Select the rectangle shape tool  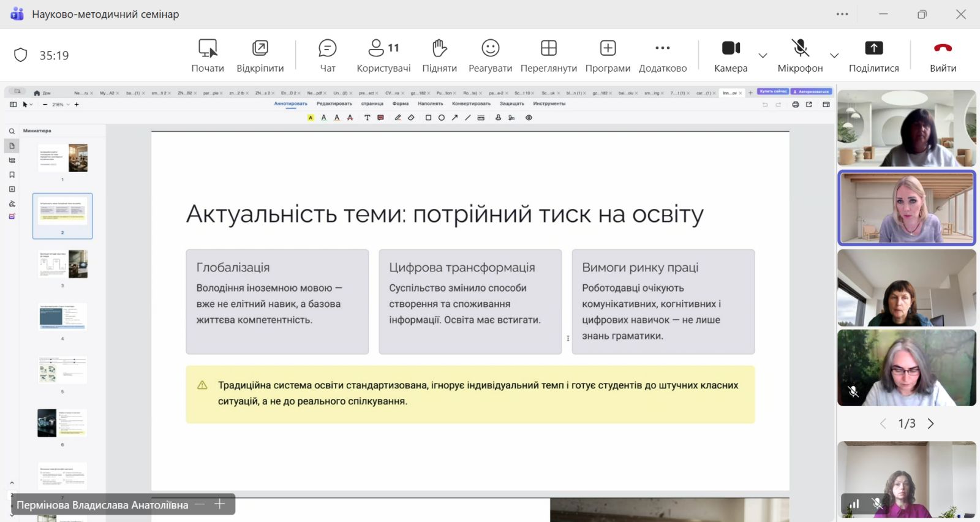tap(428, 118)
